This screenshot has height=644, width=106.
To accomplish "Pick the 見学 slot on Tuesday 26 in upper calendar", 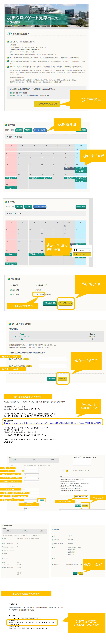I will pyautogui.click(x=34, y=178).
